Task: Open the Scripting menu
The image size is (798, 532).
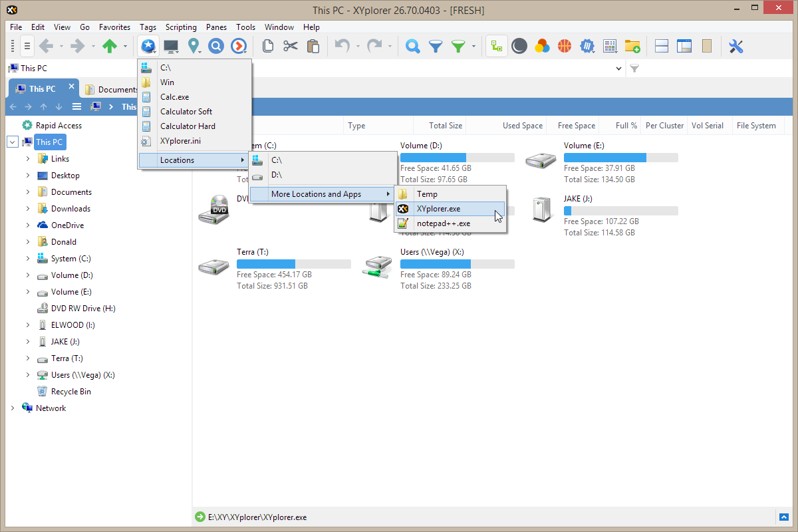Action: [x=181, y=27]
